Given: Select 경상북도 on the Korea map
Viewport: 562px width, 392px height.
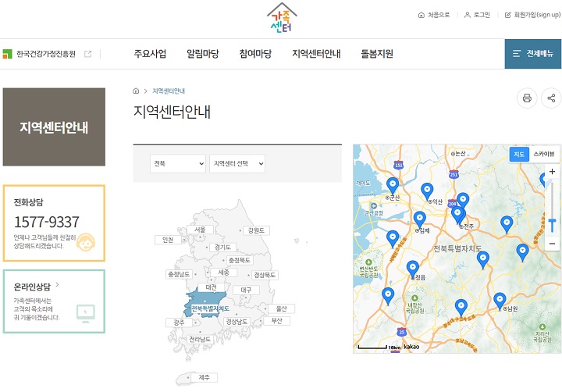Looking at the screenshot, I should point(265,275).
